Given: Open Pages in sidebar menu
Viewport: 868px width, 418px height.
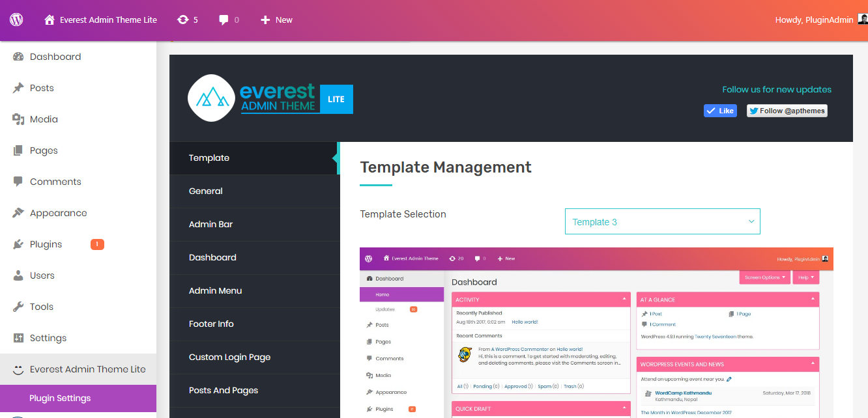Looking at the screenshot, I should pos(78,150).
